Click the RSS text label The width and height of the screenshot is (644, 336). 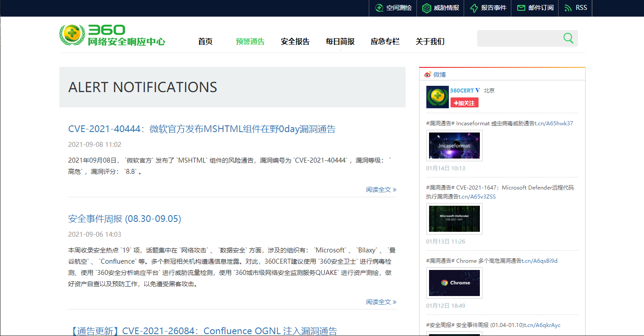pyautogui.click(x=581, y=8)
